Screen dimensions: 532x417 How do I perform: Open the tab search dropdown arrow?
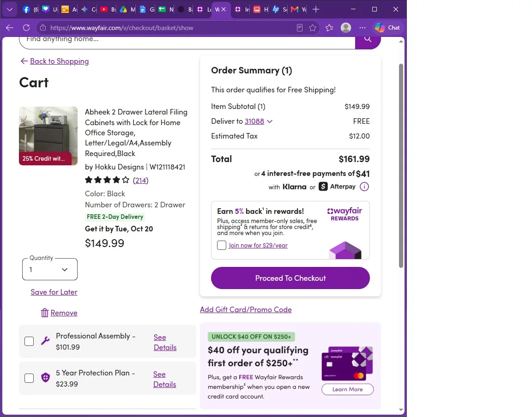pyautogui.click(x=10, y=10)
